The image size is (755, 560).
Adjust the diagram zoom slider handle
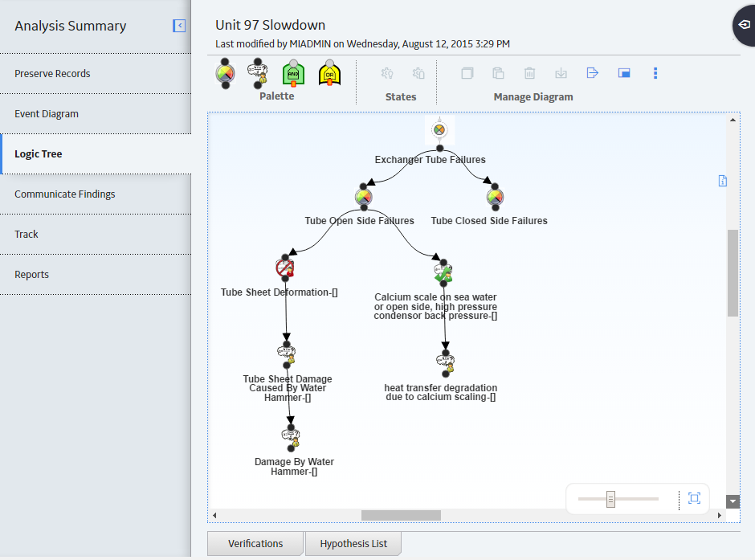pos(610,499)
